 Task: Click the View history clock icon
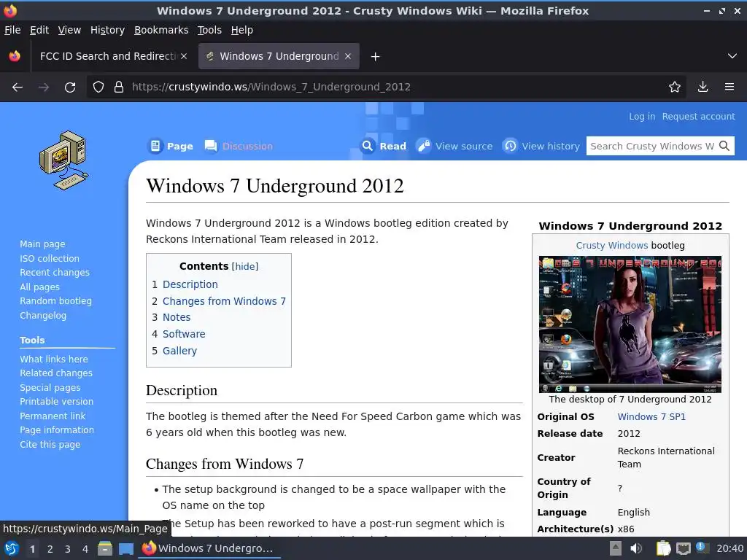coord(510,146)
